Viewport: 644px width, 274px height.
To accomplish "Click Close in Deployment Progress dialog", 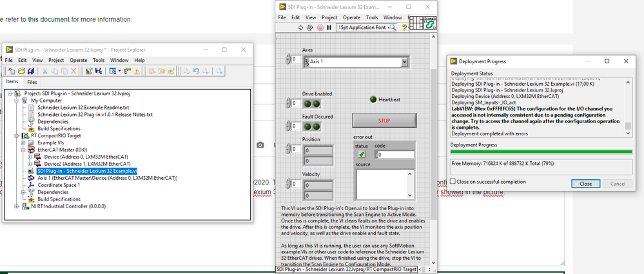I will coord(585,184).
